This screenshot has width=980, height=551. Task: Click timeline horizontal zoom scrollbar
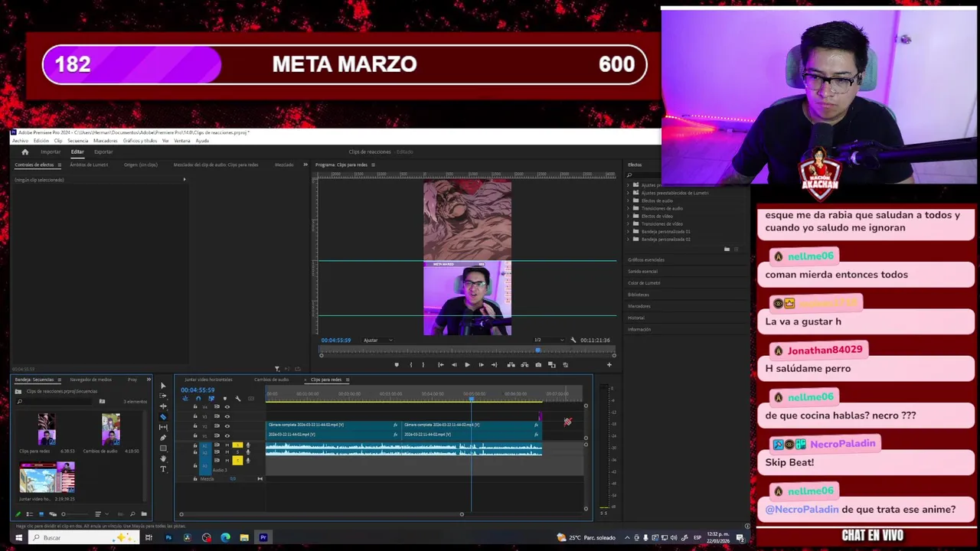(322, 514)
